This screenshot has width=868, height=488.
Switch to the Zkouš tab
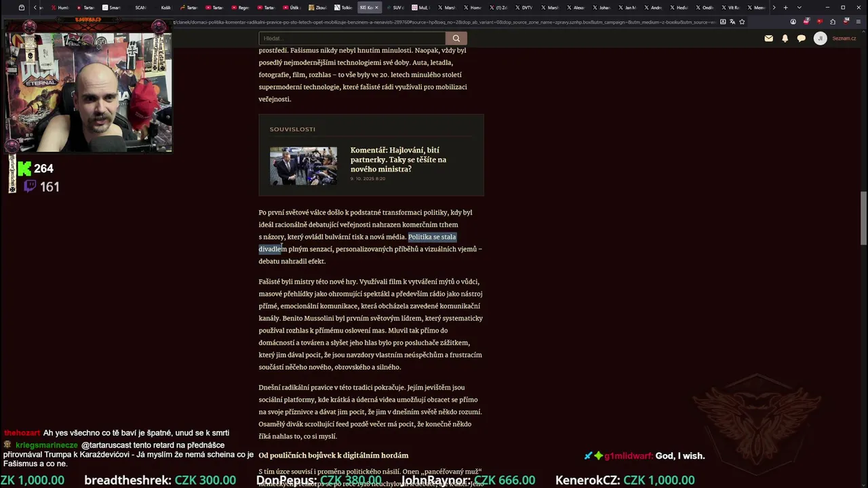[318, 7]
